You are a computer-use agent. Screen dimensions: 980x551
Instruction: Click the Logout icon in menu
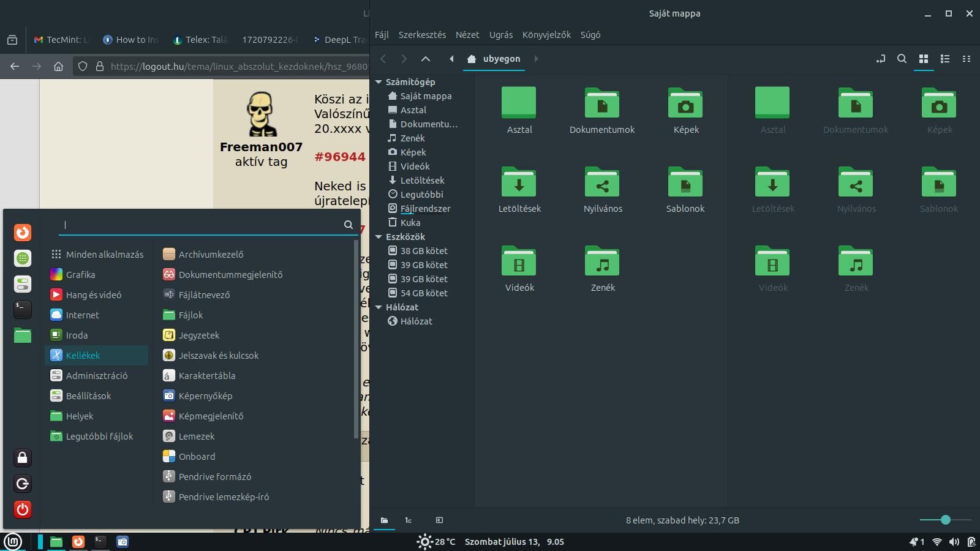23,484
